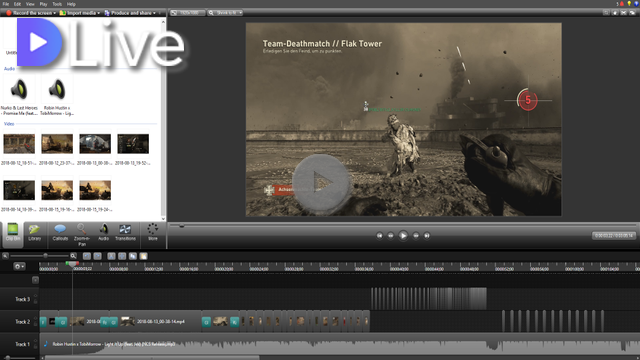Select Nurko & Last Heroes audio clip
Image resolution: width=640 pixels, height=360 pixels.
tap(19, 95)
